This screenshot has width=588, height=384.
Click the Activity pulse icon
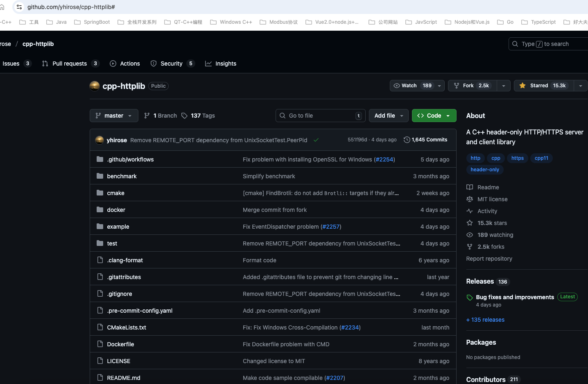pos(470,211)
